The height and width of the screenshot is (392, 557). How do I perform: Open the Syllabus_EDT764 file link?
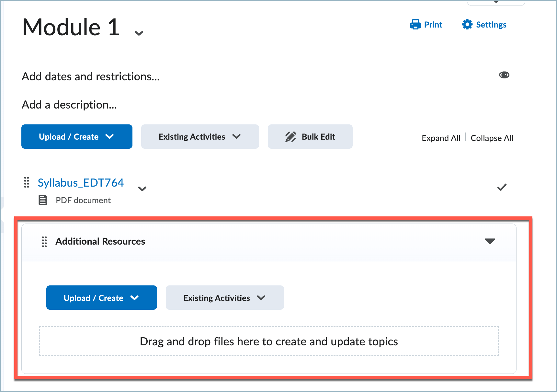81,182
